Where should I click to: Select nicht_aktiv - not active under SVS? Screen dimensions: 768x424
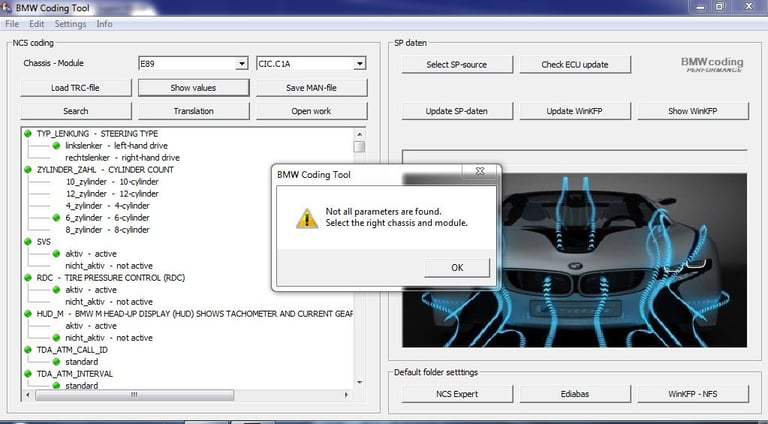point(109,265)
